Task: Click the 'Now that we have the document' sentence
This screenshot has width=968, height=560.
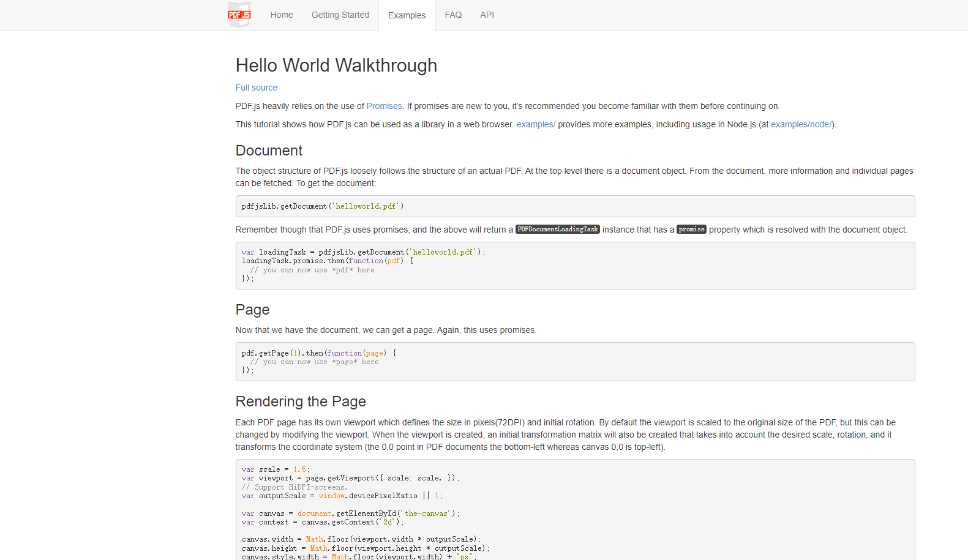Action: (386, 330)
